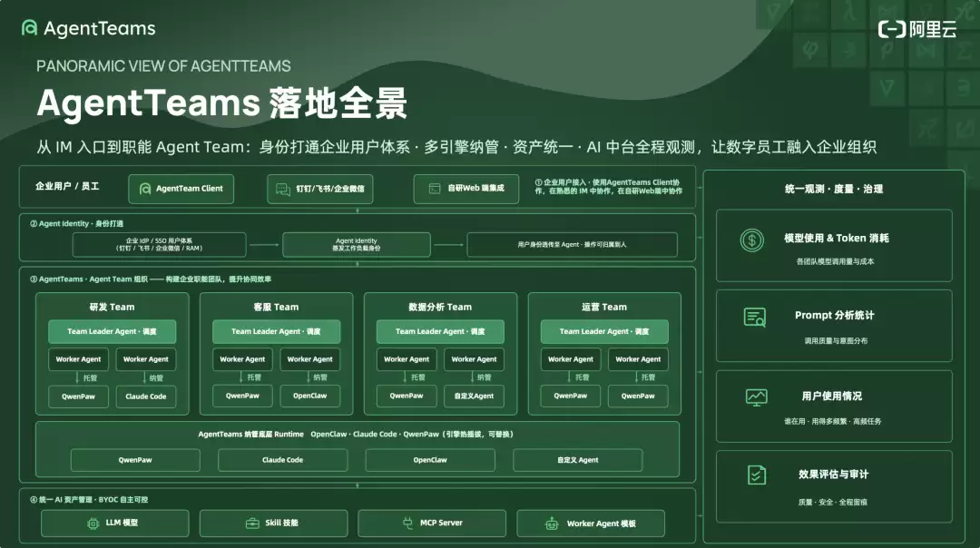
Task: Click the ③ AgentTeams · Agent Team 组织 heading
Action: [x=151, y=279]
